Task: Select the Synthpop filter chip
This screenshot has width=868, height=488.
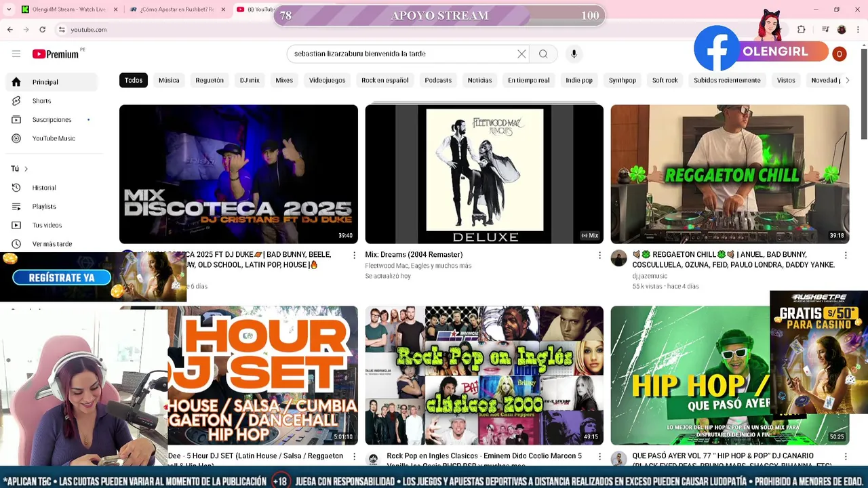Action: [x=623, y=80]
